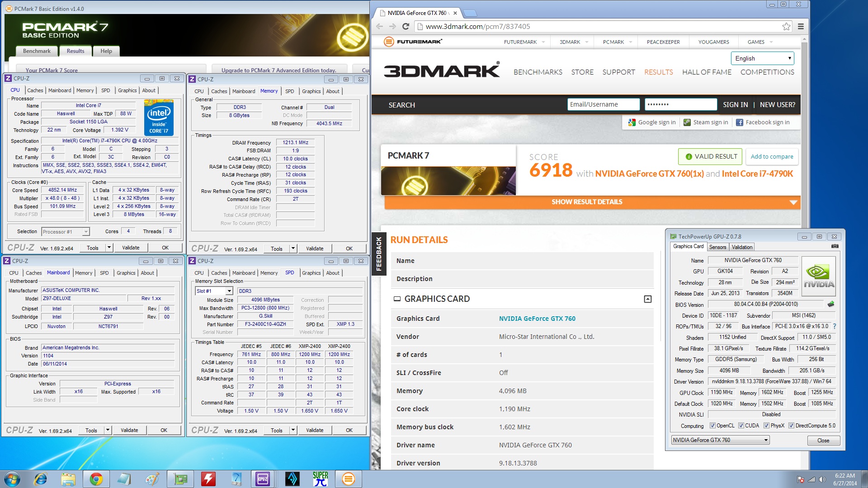
Task: Click the Email/Username input field
Action: click(604, 104)
